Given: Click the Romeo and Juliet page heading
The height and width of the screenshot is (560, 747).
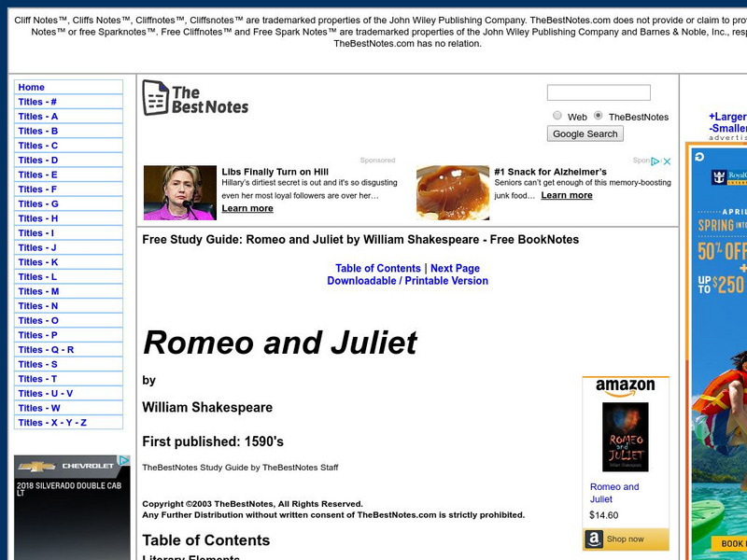Looking at the screenshot, I should tap(279, 343).
